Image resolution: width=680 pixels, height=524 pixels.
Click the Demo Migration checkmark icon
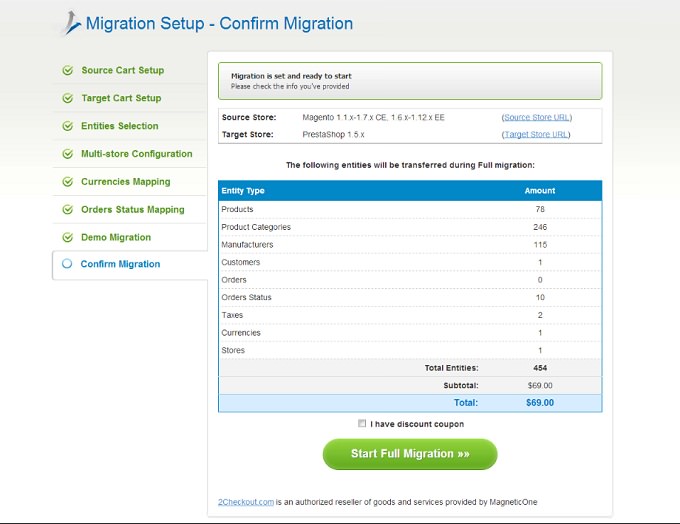68,237
